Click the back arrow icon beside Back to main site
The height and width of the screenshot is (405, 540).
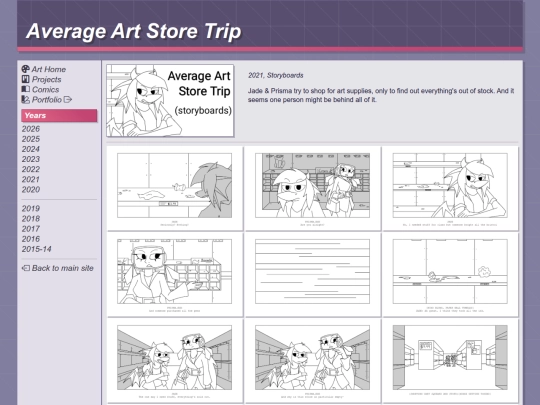coord(25,268)
